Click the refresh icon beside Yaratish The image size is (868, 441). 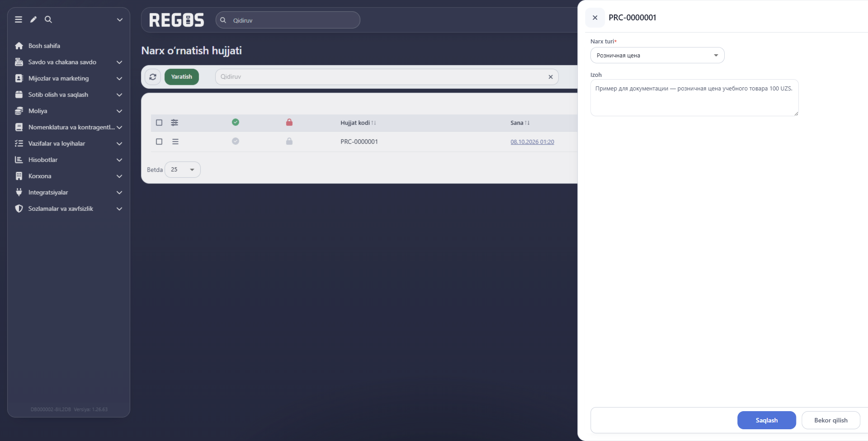tap(153, 77)
